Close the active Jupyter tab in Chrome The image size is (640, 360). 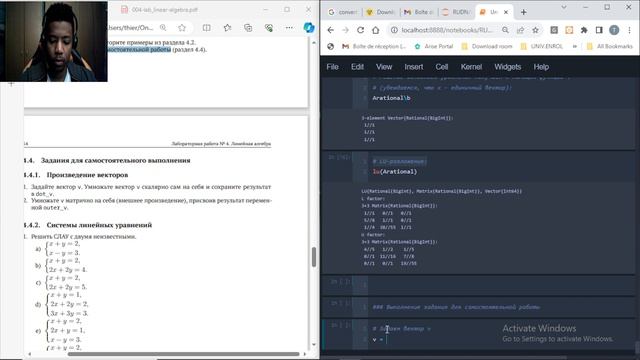tap(506, 12)
